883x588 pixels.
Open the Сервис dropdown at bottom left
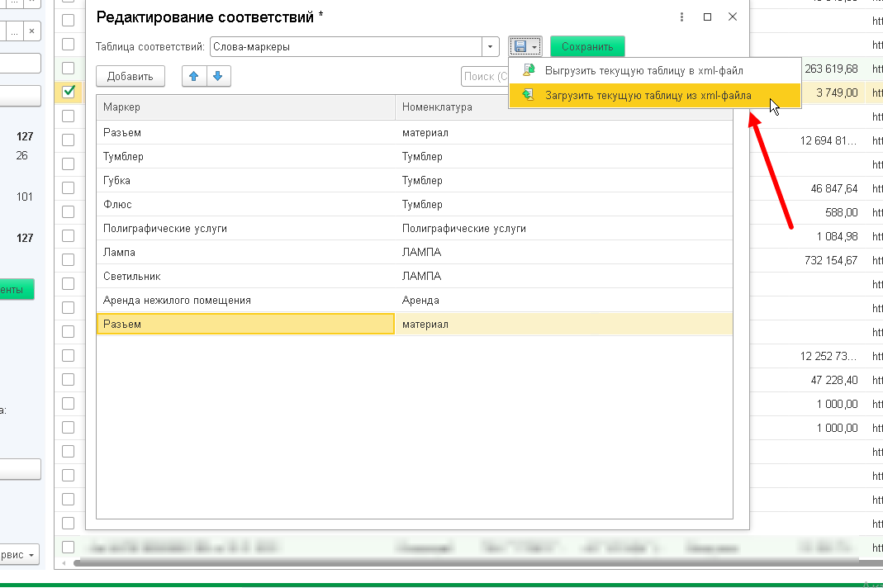(20, 555)
